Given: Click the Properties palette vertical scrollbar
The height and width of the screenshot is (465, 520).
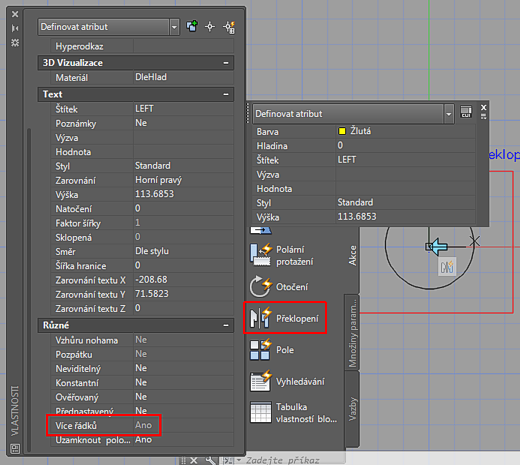Looking at the screenshot, I should [29, 289].
